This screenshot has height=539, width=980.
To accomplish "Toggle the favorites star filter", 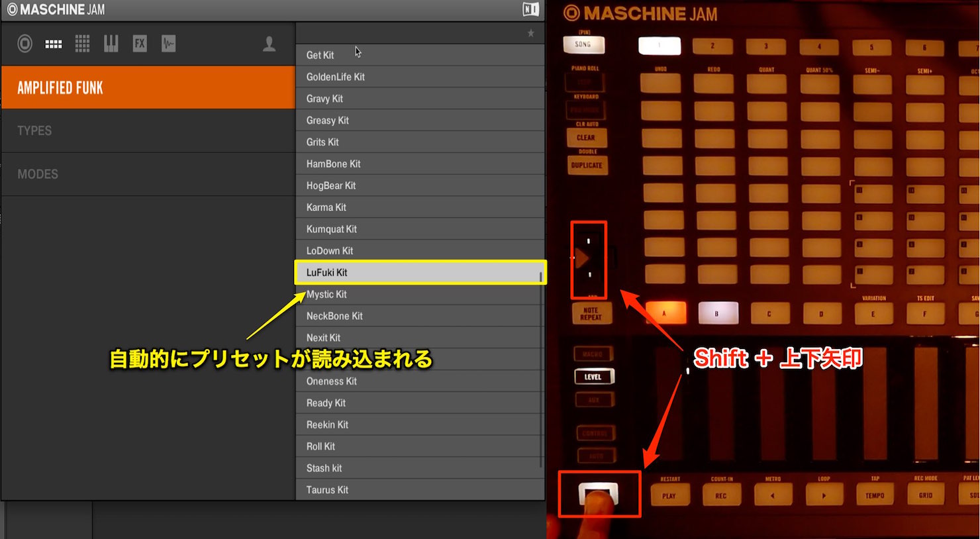I will tap(530, 33).
